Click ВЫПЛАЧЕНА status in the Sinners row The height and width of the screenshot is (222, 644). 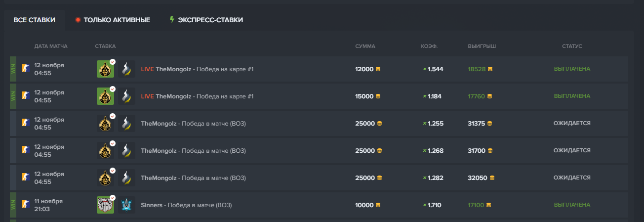tap(572, 205)
